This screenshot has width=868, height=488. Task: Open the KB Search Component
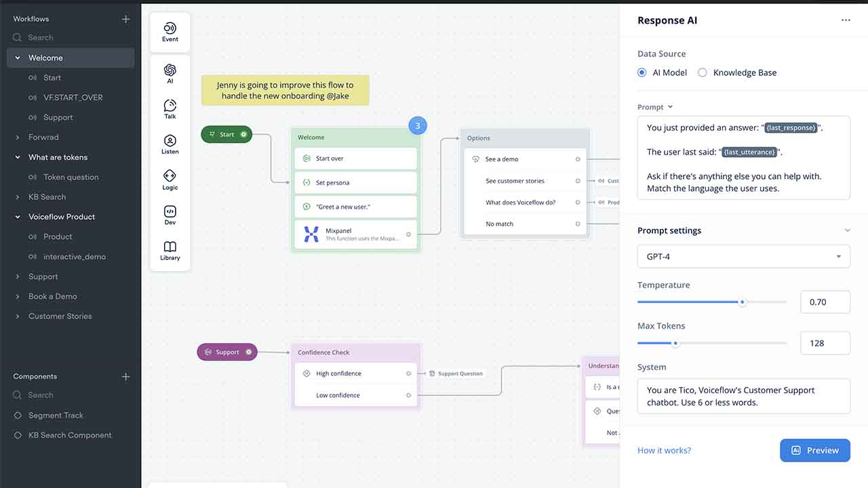(71, 435)
